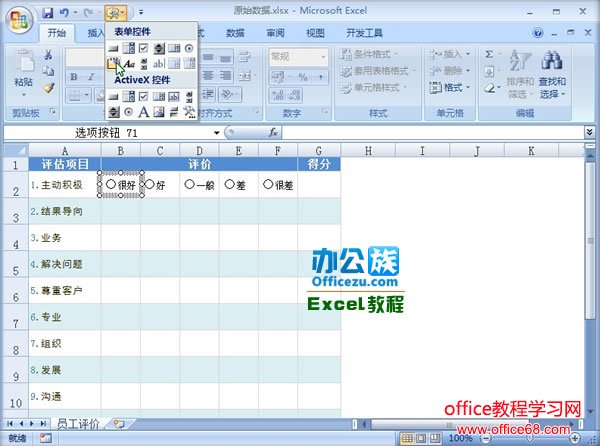Select the Button form control icon
Image resolution: width=600 pixels, height=446 pixels.
click(113, 49)
